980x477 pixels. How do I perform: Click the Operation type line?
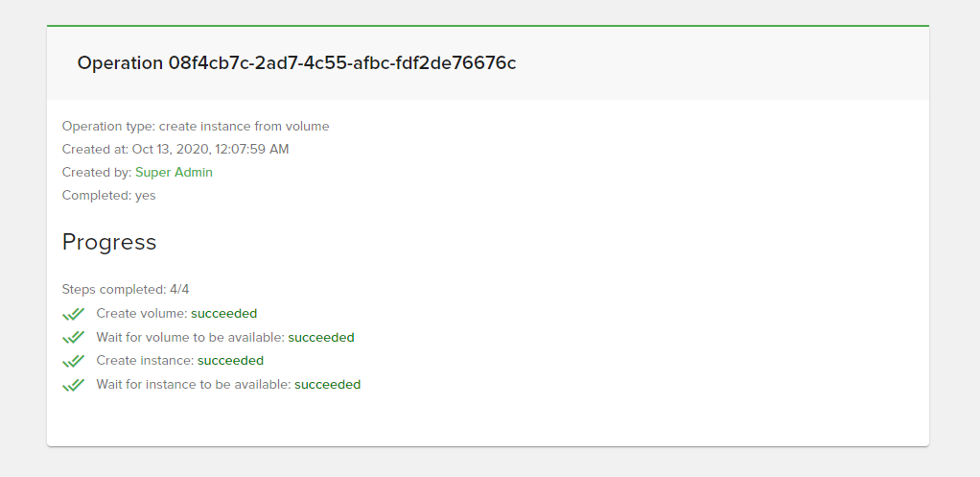pyautogui.click(x=196, y=127)
